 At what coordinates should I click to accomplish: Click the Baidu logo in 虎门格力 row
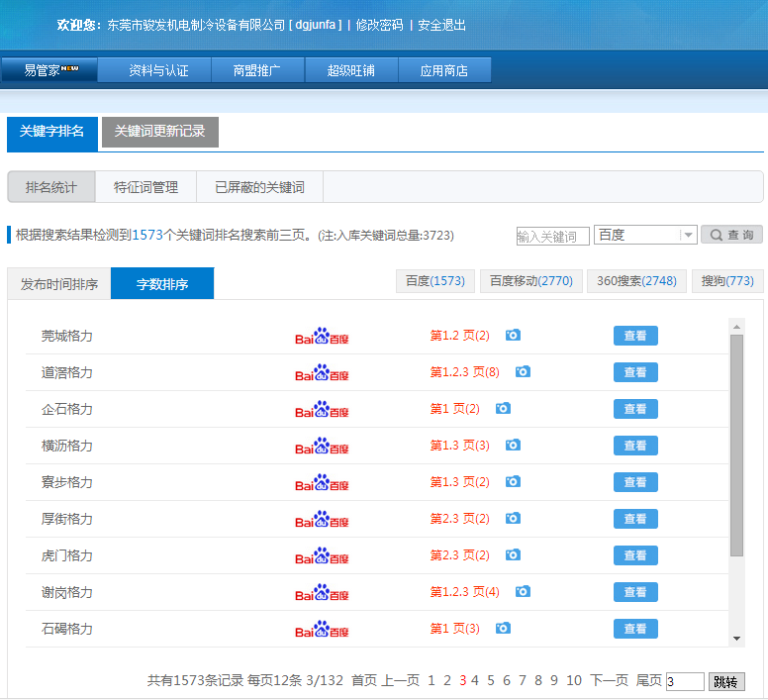(x=322, y=555)
